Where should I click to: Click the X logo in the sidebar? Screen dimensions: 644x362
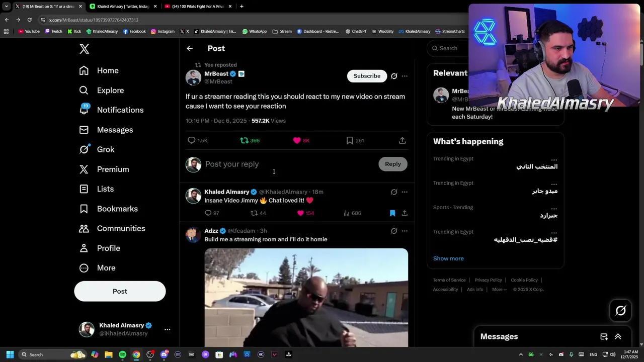(x=84, y=49)
